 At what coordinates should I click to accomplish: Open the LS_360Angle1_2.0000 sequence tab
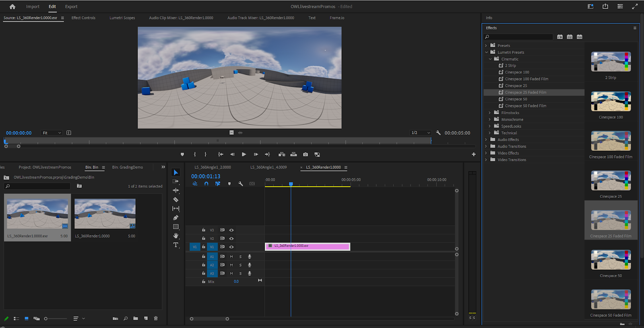[x=213, y=167]
